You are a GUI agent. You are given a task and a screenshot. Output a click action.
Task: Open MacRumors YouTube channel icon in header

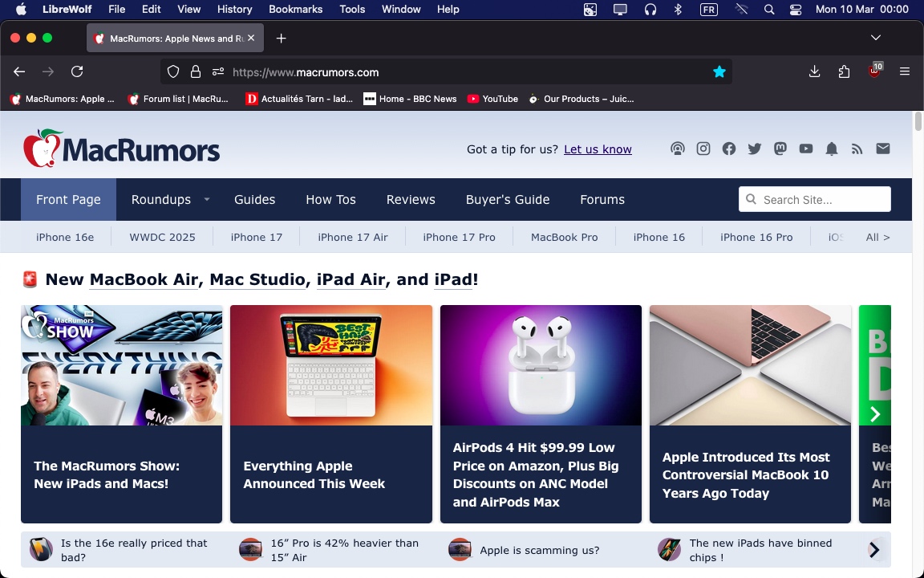tap(805, 149)
